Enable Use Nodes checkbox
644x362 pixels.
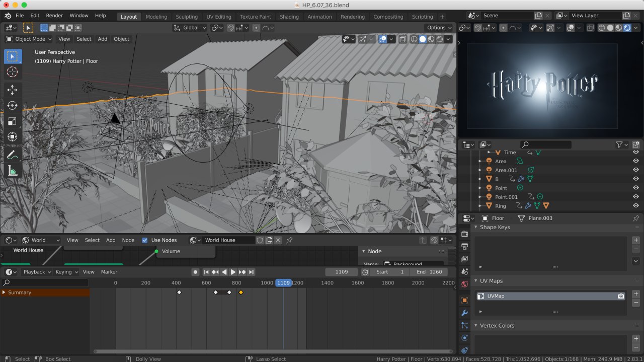(145, 240)
